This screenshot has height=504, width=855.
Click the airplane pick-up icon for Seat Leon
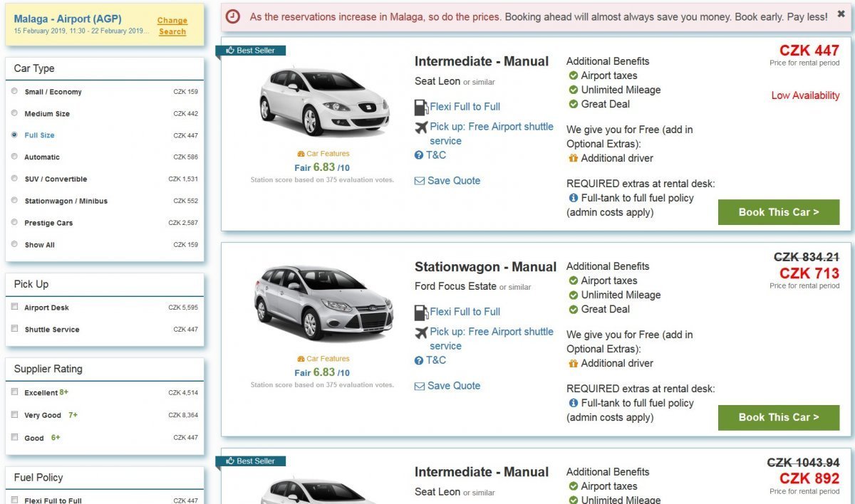pos(421,127)
